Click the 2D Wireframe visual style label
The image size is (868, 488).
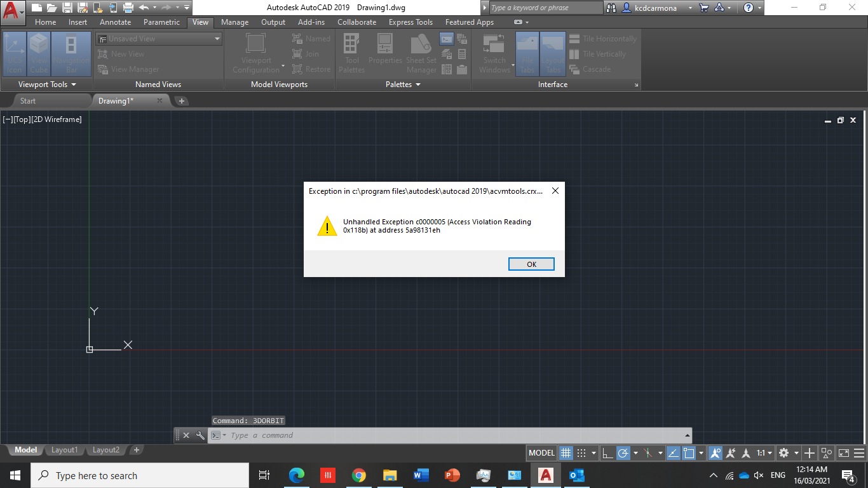tap(57, 119)
